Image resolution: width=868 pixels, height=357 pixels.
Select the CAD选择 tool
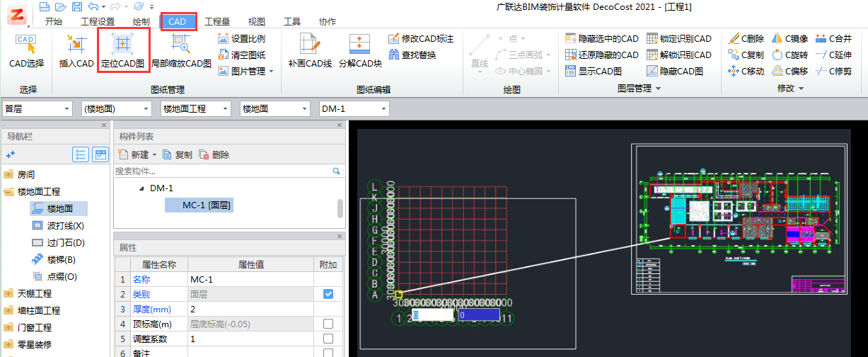[x=26, y=51]
